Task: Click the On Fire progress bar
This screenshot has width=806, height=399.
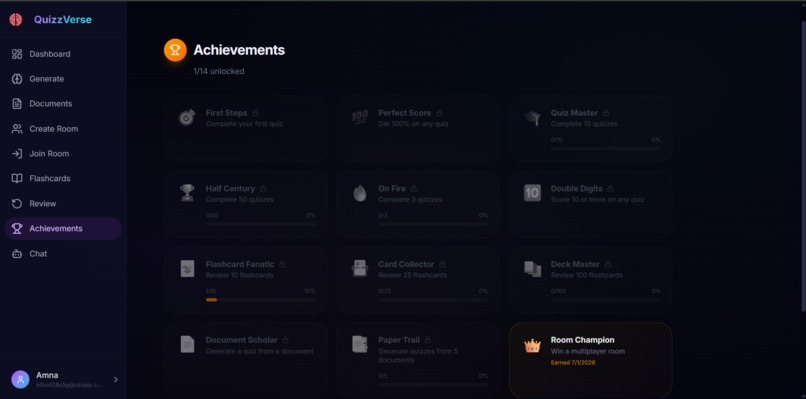Action: (433, 224)
